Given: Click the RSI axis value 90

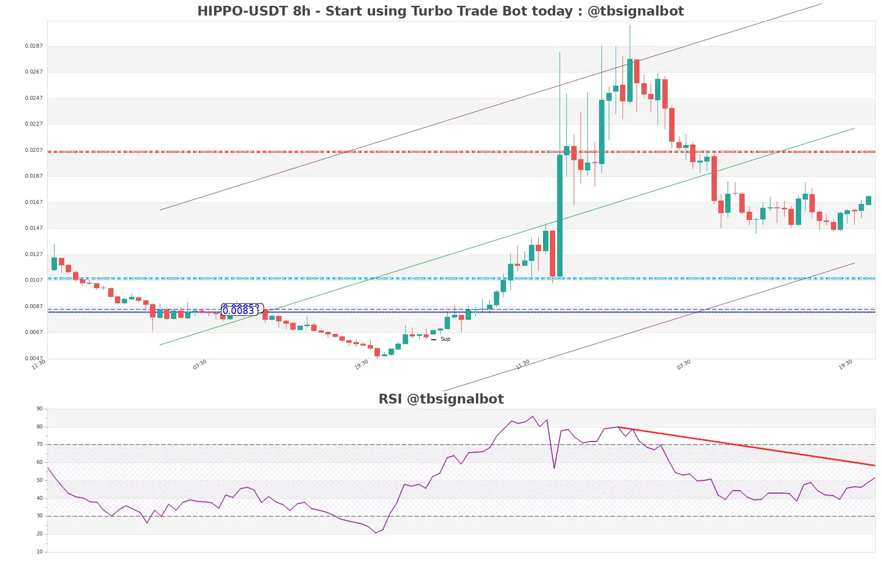Looking at the screenshot, I should click(39, 408).
